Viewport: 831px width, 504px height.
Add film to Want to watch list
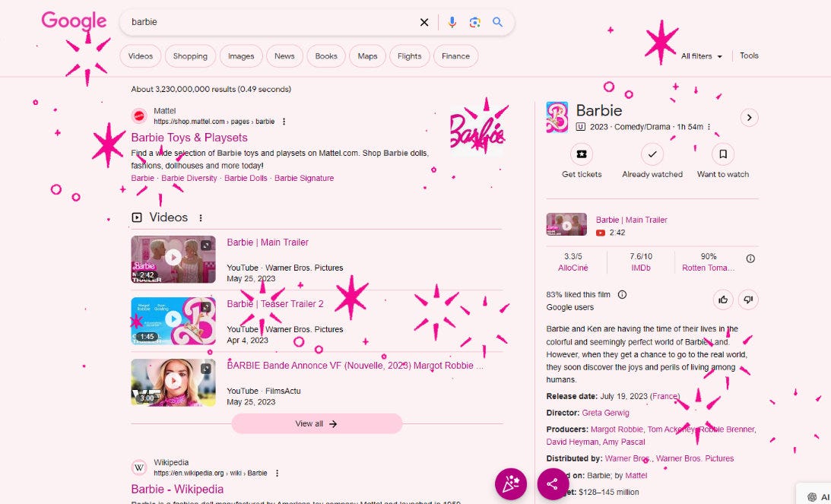723,154
